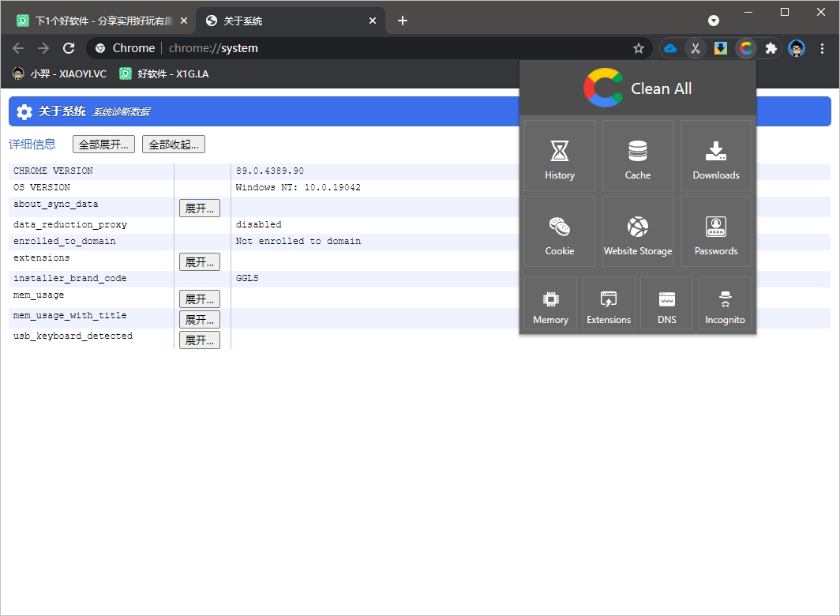Open a new tab with plus button

[403, 21]
